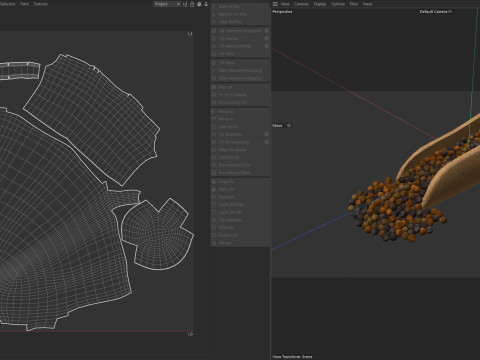Click Remove UV Pins command
The image size is (480, 360).
point(240,14)
